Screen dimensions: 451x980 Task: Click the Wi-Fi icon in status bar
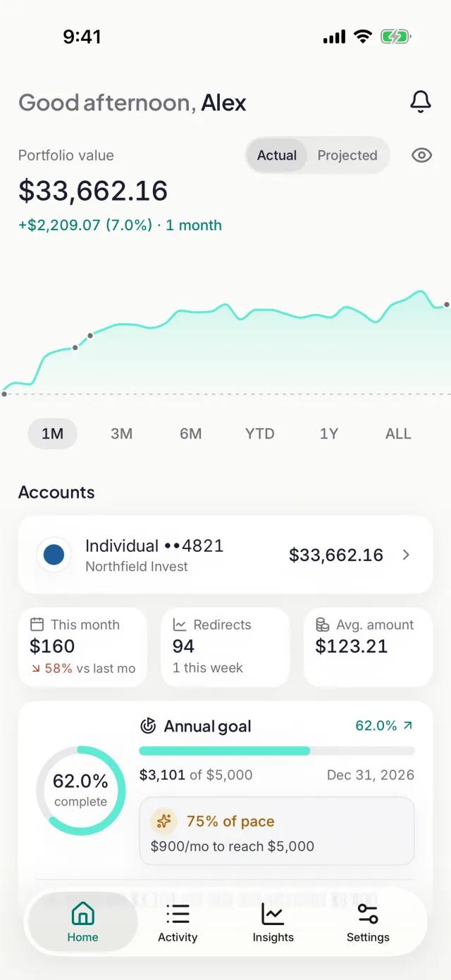[x=363, y=37]
